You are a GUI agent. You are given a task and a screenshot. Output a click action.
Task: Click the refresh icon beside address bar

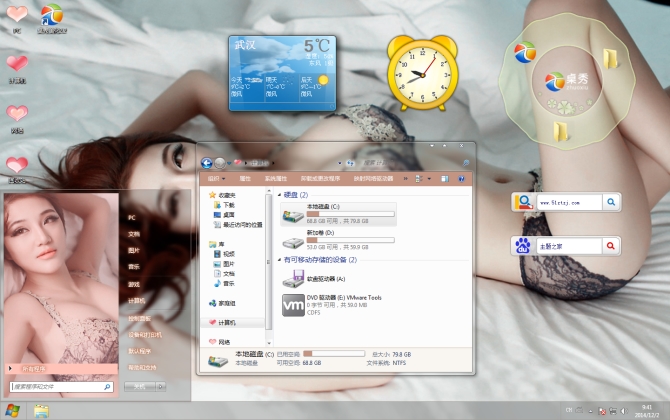click(x=350, y=163)
